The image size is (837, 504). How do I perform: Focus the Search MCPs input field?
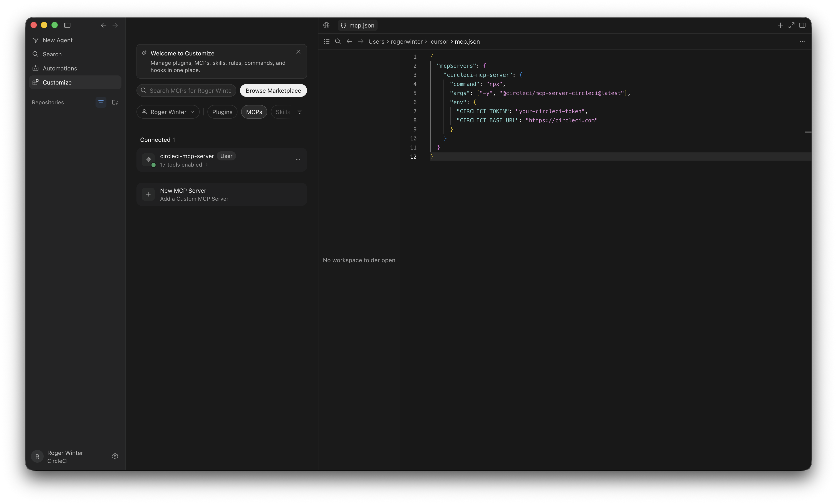(x=187, y=91)
